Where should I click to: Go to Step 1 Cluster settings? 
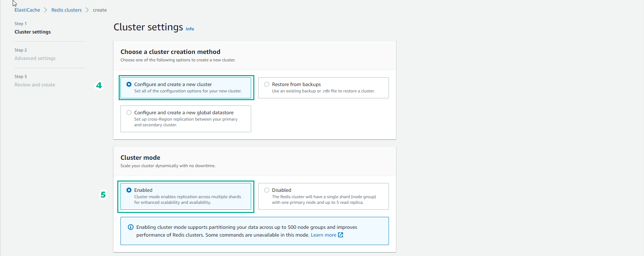[33, 32]
